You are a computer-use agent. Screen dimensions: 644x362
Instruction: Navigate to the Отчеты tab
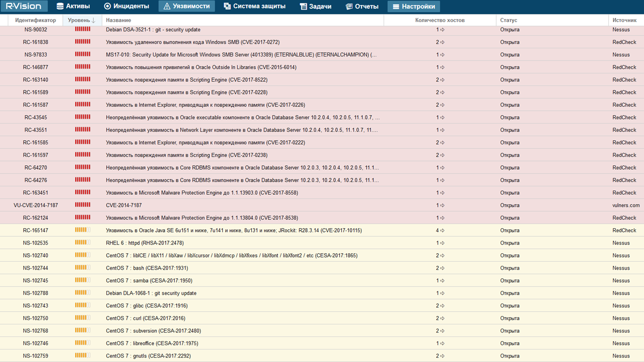tap(362, 6)
